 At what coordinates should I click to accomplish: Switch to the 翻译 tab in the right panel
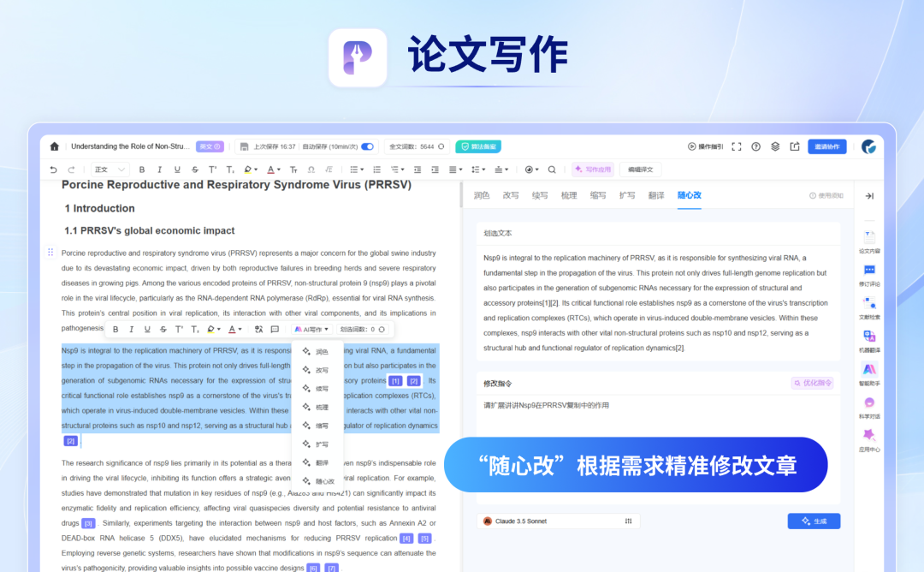(656, 196)
